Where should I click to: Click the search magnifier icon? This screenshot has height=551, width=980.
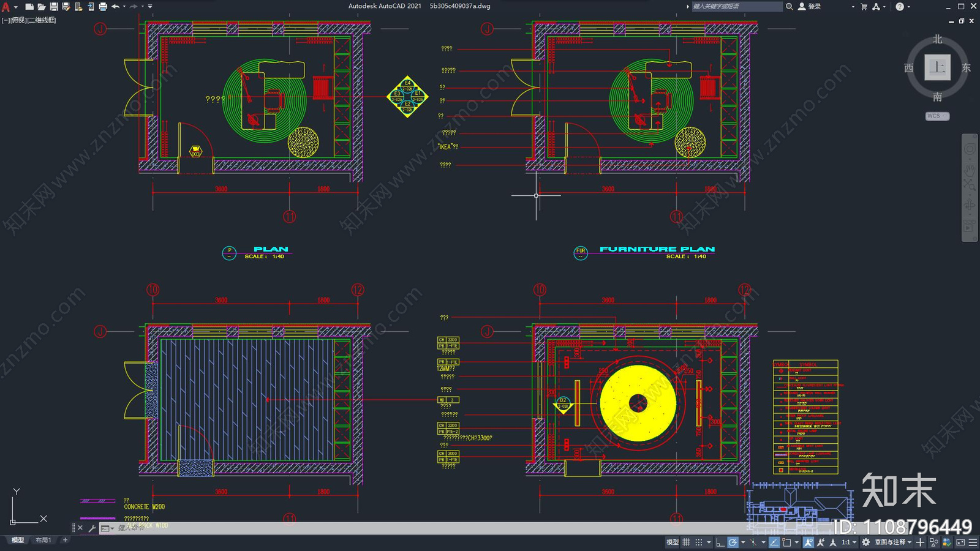click(790, 6)
